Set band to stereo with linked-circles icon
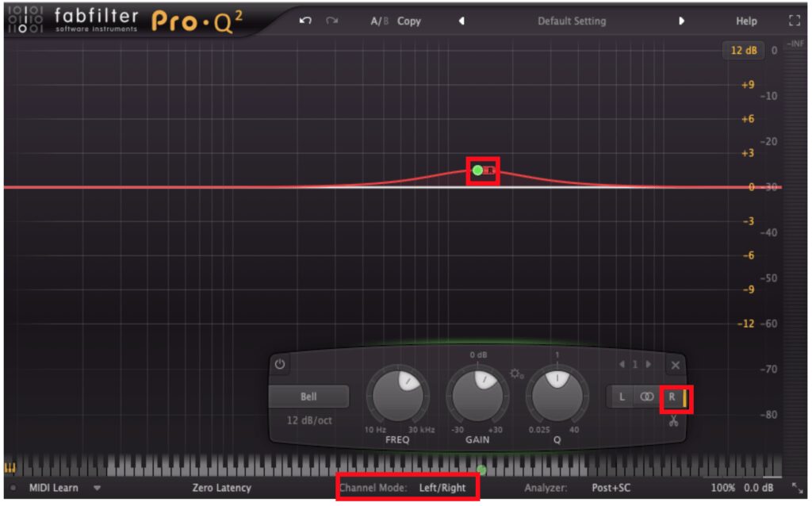Viewport: 812px width, 506px height. coord(647,397)
